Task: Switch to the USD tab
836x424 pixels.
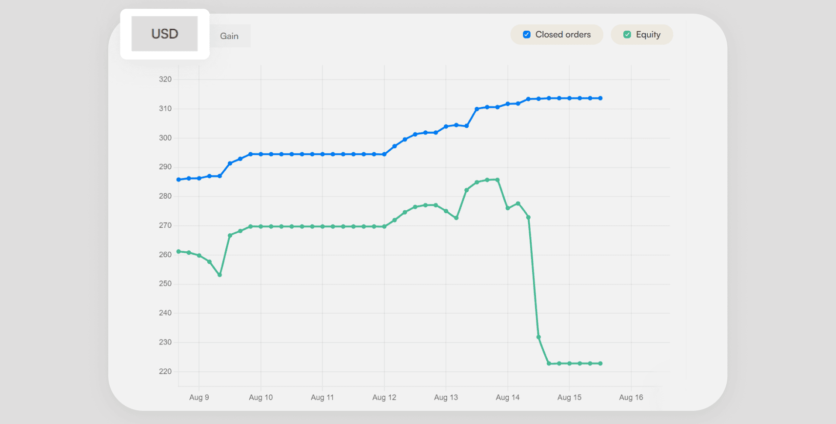Action: point(164,34)
